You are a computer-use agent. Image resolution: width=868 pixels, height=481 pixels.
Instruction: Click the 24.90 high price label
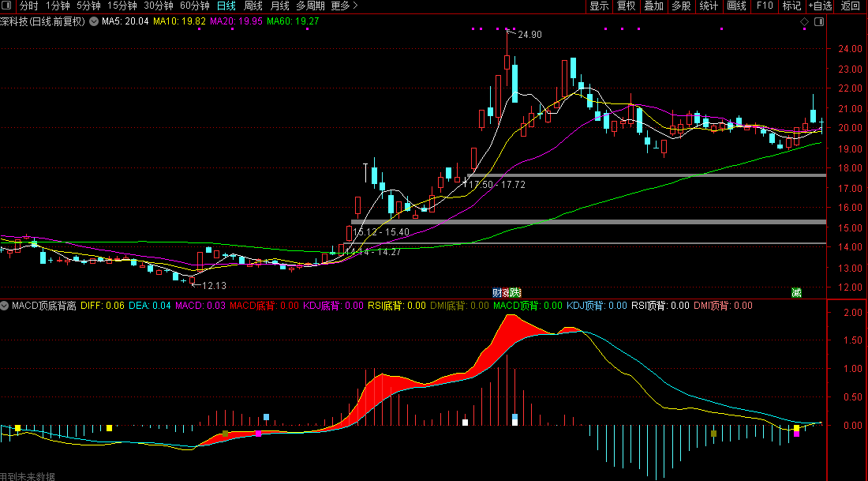click(529, 35)
